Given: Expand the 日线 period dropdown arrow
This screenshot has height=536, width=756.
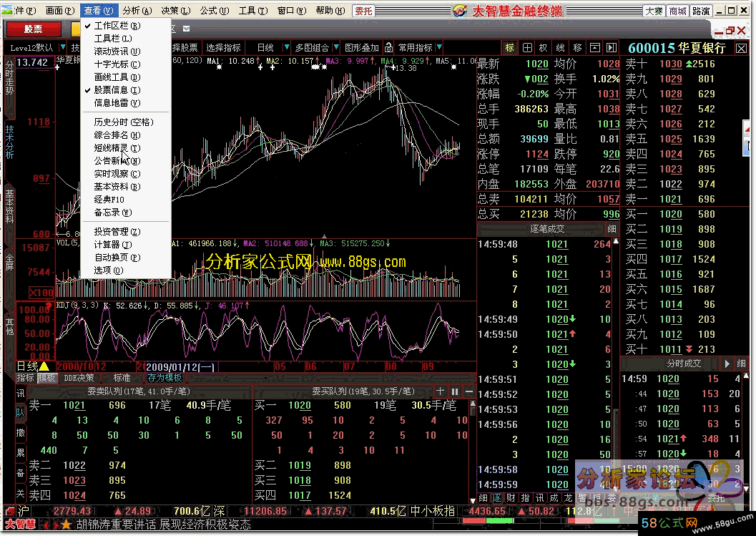Looking at the screenshot, I should 286,48.
